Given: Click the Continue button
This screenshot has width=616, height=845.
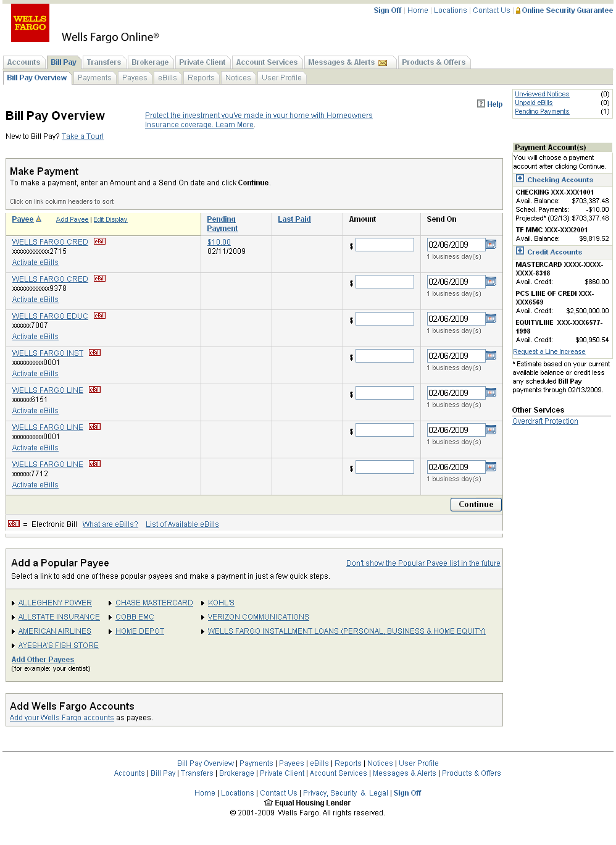Looking at the screenshot, I should coord(476,505).
